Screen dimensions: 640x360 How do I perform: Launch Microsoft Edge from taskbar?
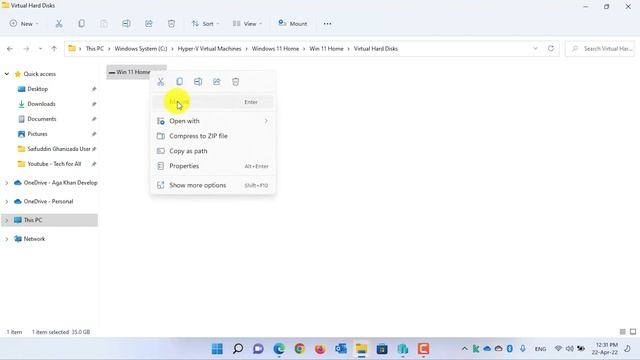tap(279, 349)
